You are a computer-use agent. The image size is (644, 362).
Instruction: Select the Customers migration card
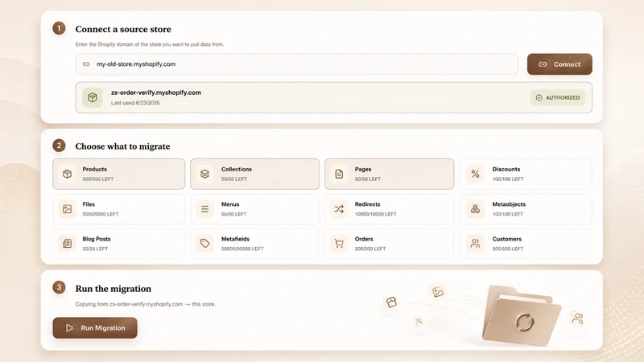click(x=526, y=244)
